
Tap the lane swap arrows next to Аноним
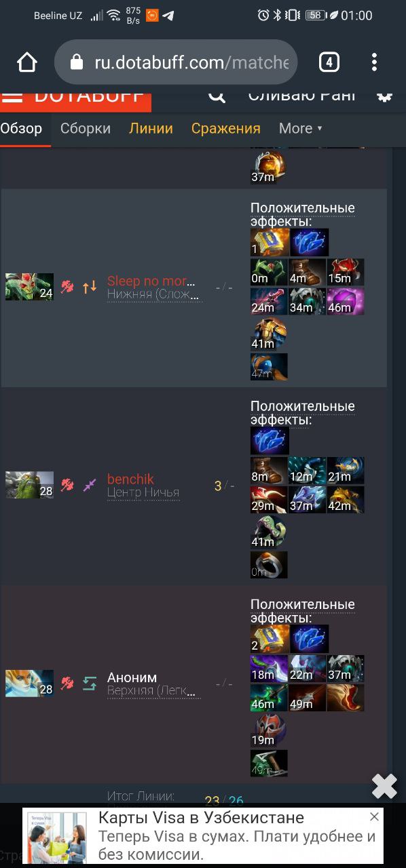click(x=90, y=684)
